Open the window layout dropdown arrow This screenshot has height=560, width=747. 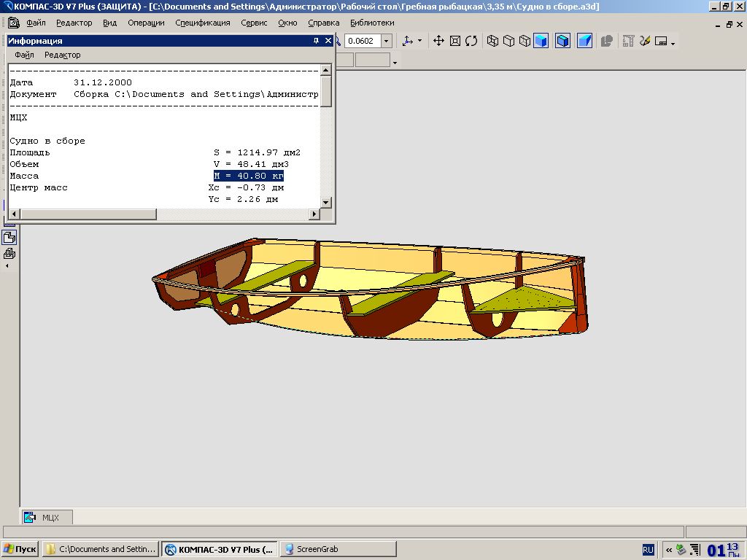[673, 43]
